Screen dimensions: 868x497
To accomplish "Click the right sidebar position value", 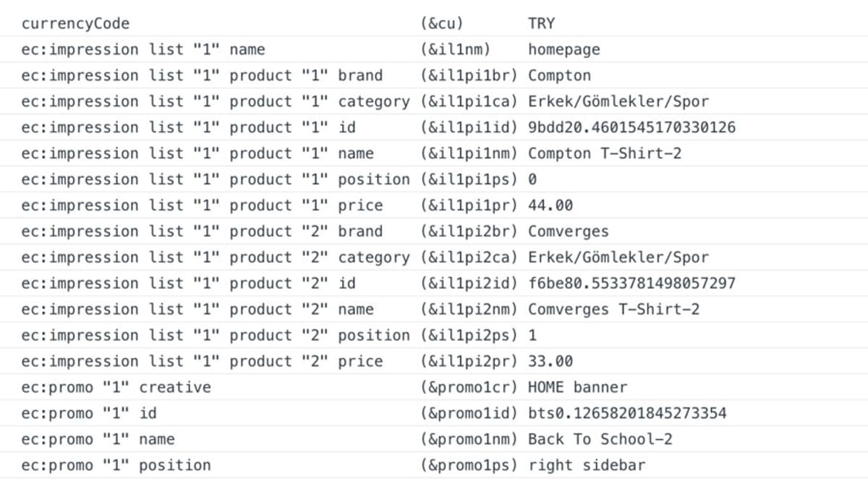I will (587, 465).
